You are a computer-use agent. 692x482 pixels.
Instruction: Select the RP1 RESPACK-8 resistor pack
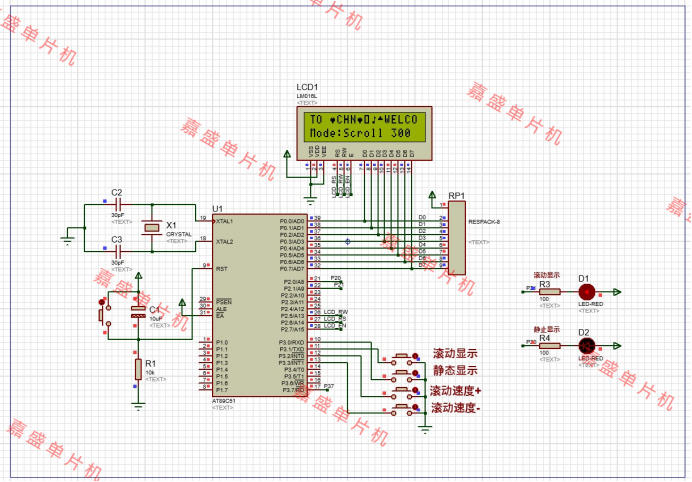point(456,236)
